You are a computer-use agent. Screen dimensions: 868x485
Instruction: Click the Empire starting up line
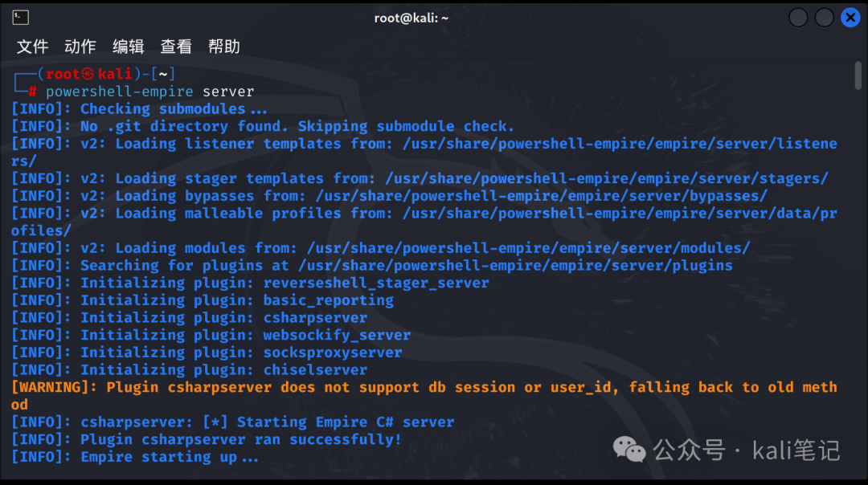point(135,458)
